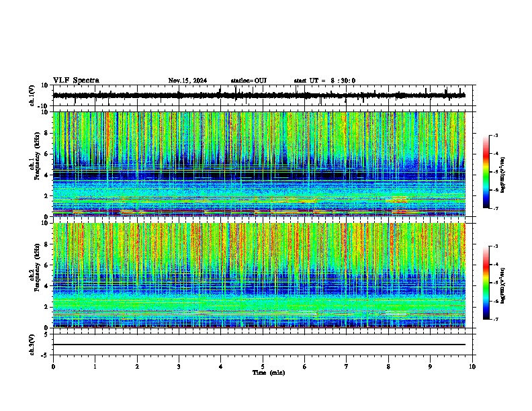The width and height of the screenshot is (532, 411).
Task: Click time axis tick label '10'
Action: click(x=472, y=367)
